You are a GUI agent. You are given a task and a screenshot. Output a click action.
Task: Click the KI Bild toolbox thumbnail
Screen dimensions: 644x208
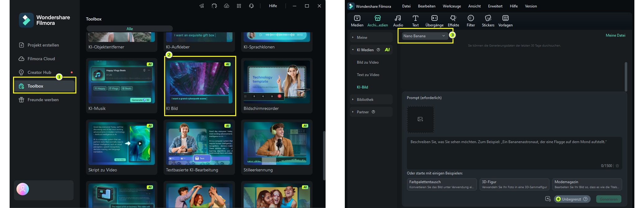click(199, 83)
